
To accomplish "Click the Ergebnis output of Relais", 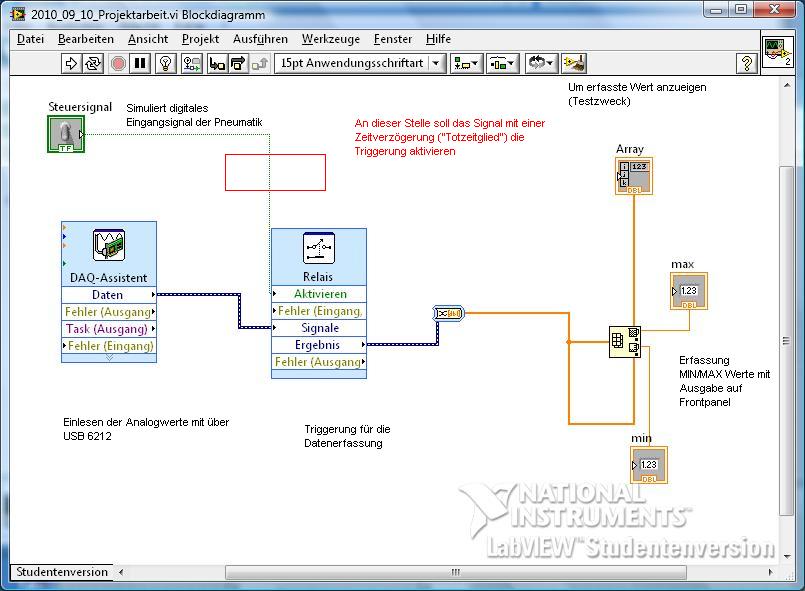I will coord(319,345).
